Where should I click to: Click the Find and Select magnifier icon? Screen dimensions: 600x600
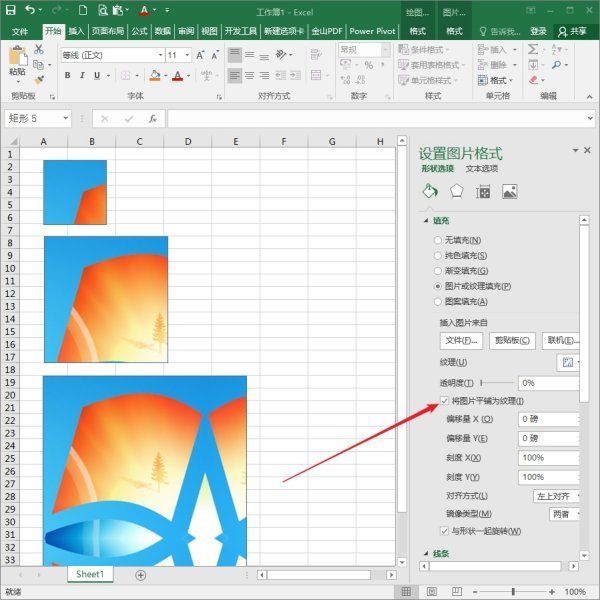point(556,65)
